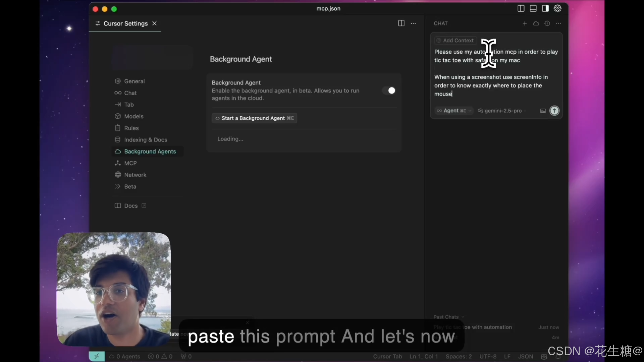The image size is (644, 362).
Task: Open the Agent mode dropdown
Action: coord(454,111)
